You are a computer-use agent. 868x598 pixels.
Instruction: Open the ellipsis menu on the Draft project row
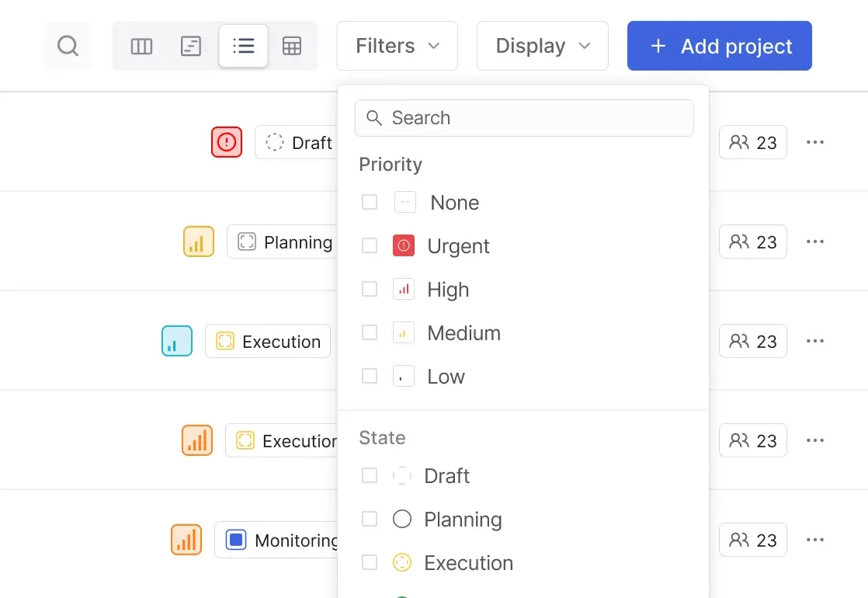(815, 142)
